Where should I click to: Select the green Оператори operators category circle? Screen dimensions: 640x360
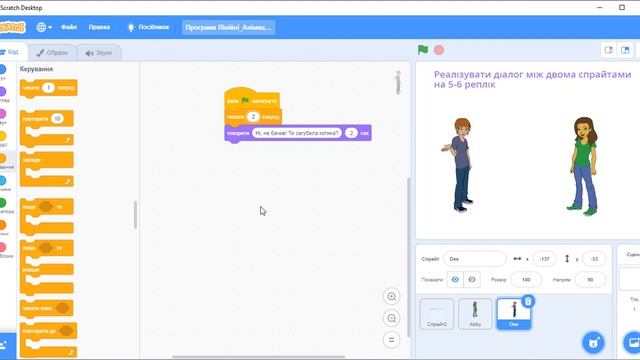3,202
